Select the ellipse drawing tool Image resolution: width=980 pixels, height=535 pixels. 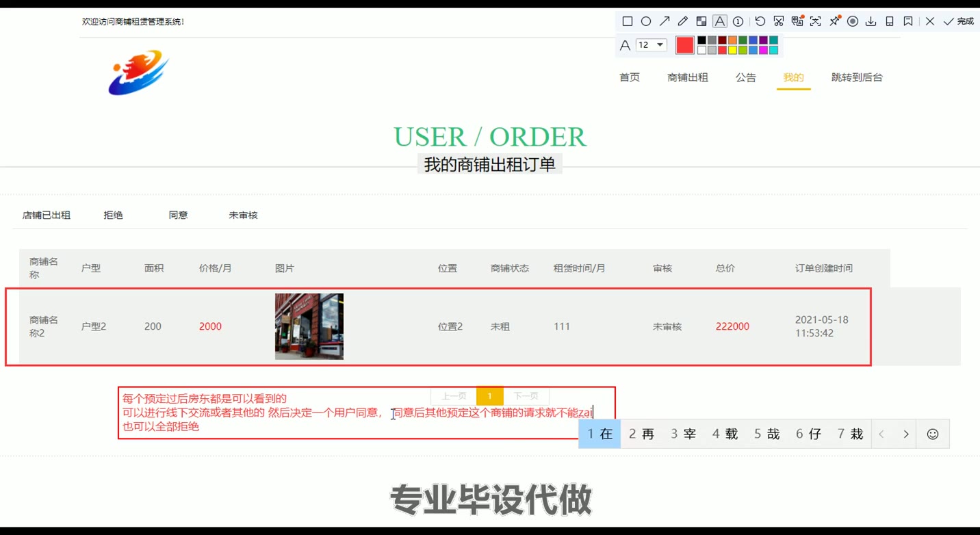[646, 21]
